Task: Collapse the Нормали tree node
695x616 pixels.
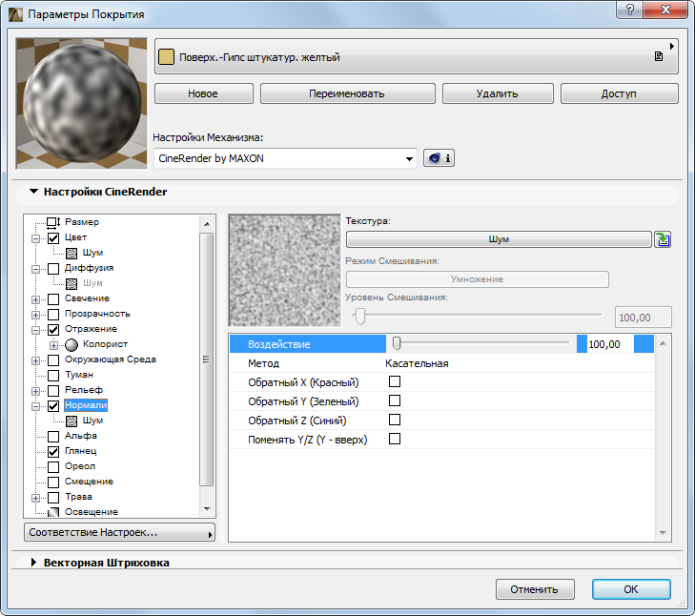Action: [x=35, y=406]
